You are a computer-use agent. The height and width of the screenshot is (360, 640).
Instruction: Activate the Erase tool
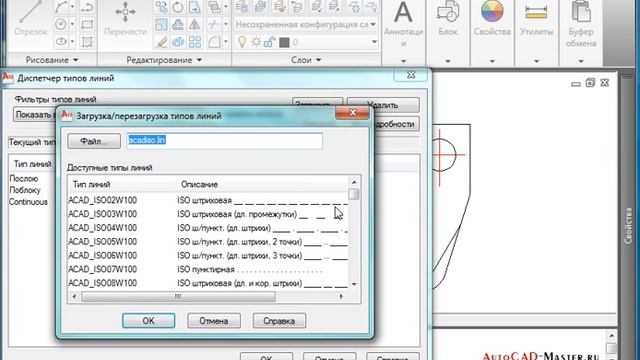[161, 42]
